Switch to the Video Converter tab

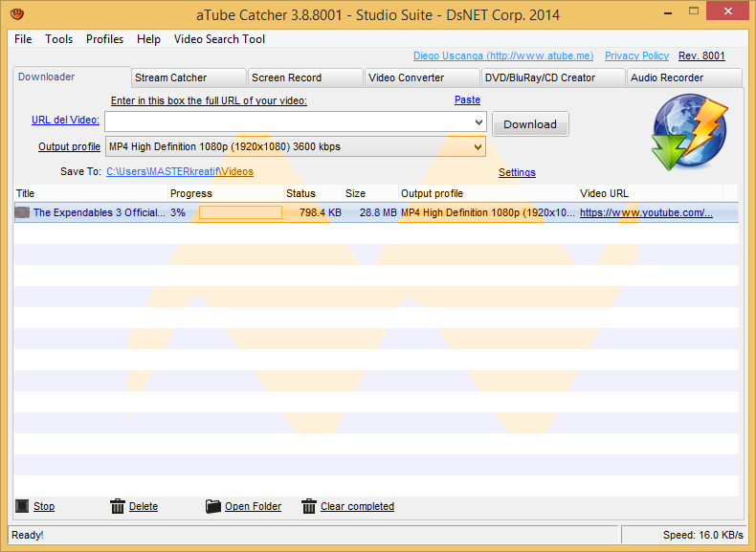click(x=422, y=77)
